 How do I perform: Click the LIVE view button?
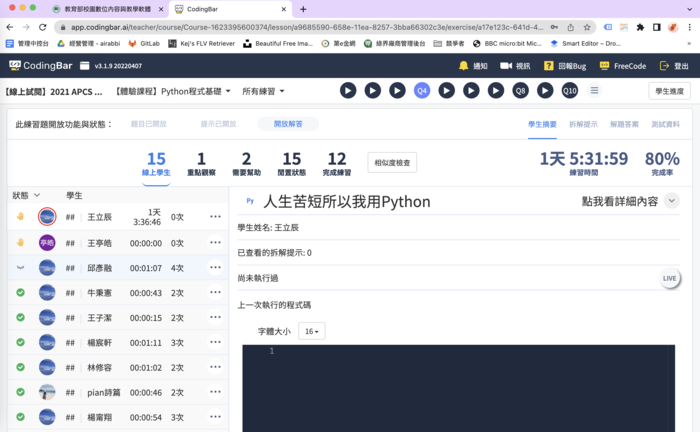tap(670, 278)
